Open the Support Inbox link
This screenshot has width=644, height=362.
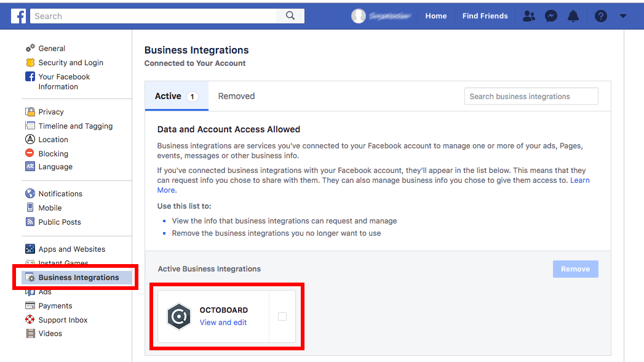tap(63, 320)
